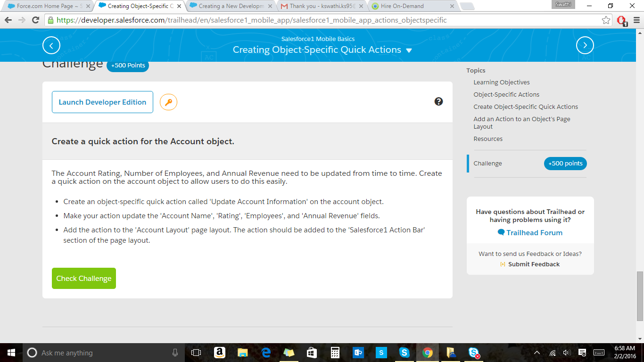Viewport: 644px width, 362px height.
Task: Close the Gmail 'Thank you' tab
Action: 361,6
